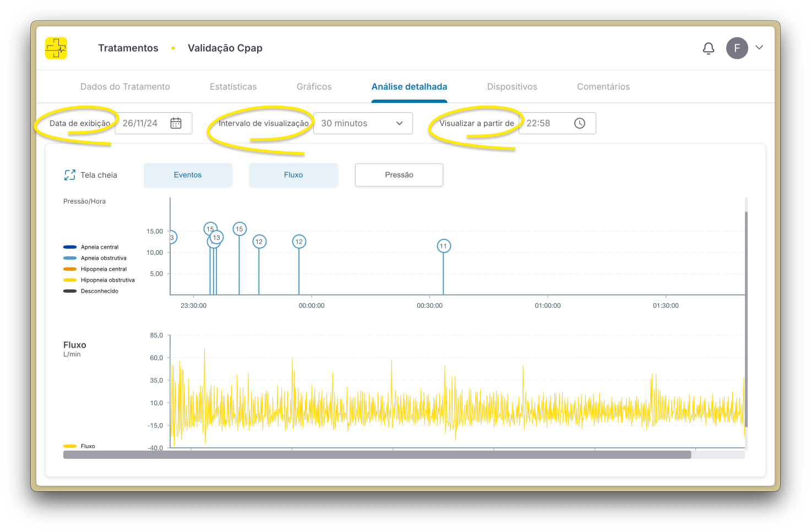This screenshot has width=811, height=532.
Task: Click the Apneia obstrutiva legend color
Action: tap(70, 258)
